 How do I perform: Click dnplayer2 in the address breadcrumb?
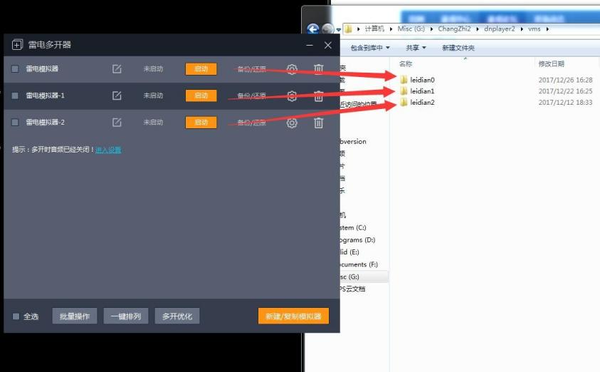pos(500,29)
